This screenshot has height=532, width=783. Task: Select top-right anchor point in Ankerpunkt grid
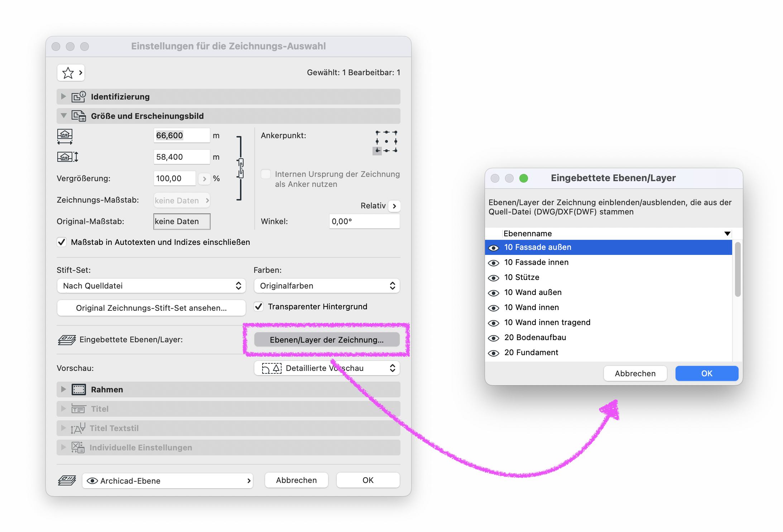point(395,132)
